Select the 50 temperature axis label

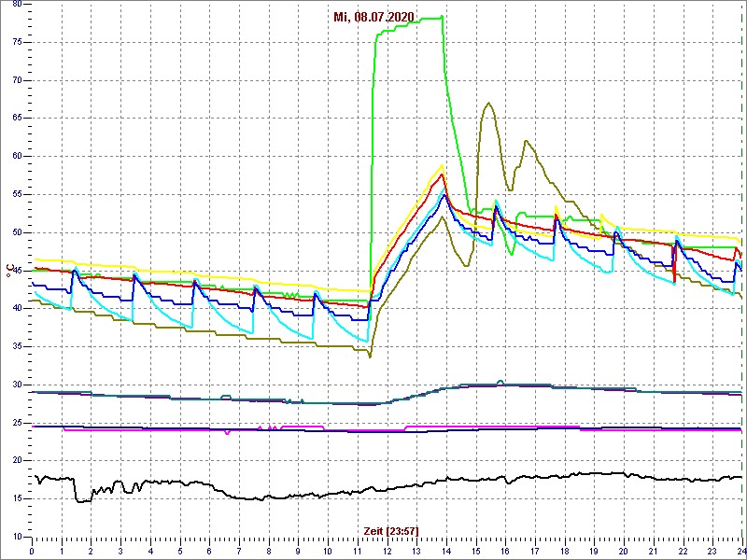(x=17, y=232)
